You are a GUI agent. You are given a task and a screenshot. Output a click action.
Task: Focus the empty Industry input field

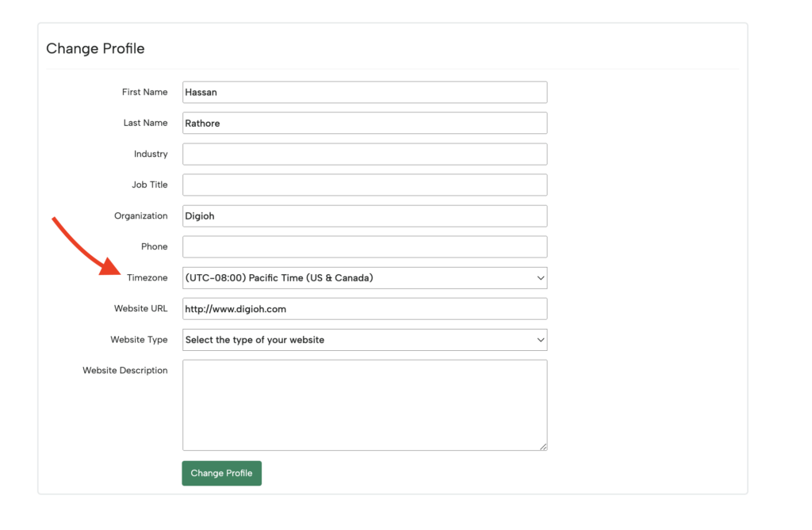(365, 154)
